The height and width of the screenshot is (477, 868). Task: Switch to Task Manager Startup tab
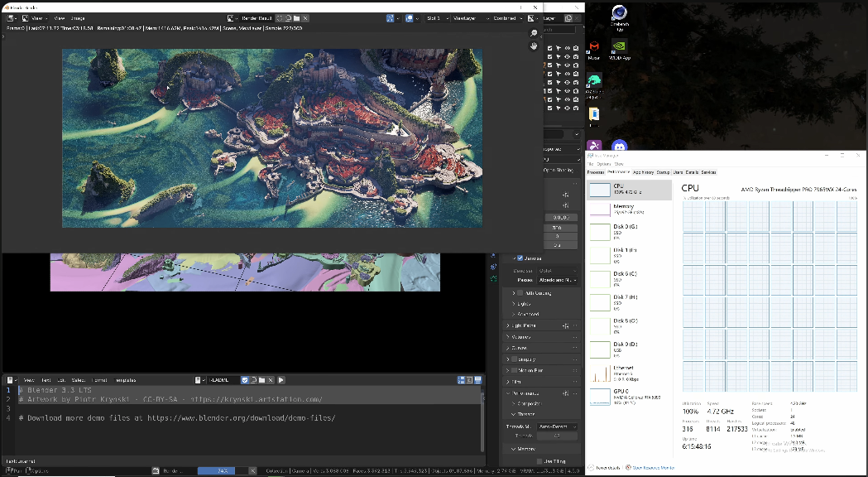tap(663, 172)
